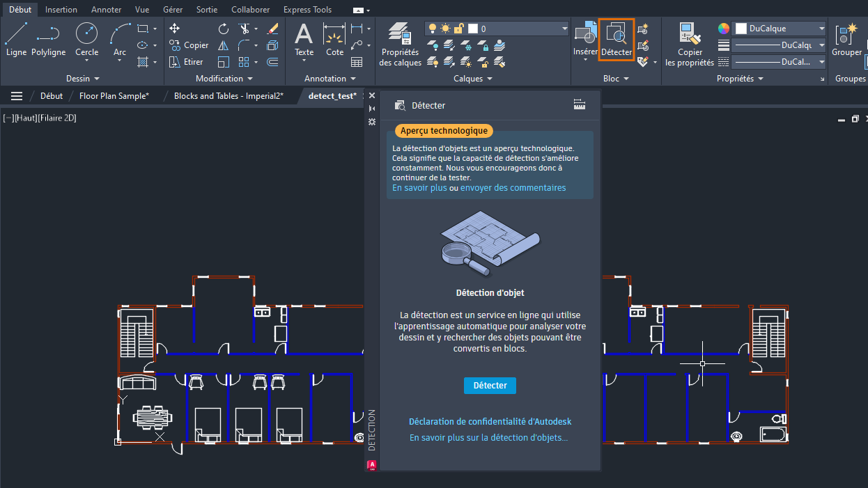Click the Freeze layer snowflake icon

pyautogui.click(x=466, y=45)
